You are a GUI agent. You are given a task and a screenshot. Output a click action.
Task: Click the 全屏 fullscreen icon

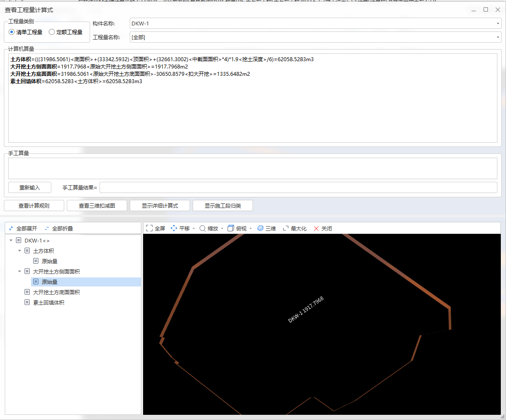(x=149, y=228)
